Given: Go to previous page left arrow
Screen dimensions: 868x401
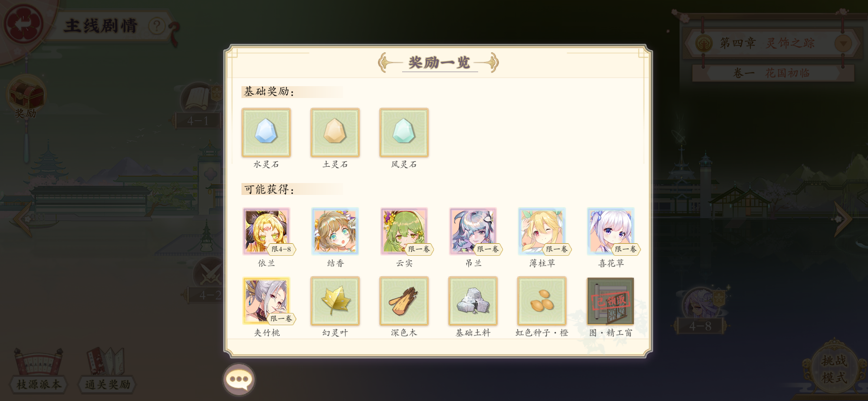Looking at the screenshot, I should (23, 218).
